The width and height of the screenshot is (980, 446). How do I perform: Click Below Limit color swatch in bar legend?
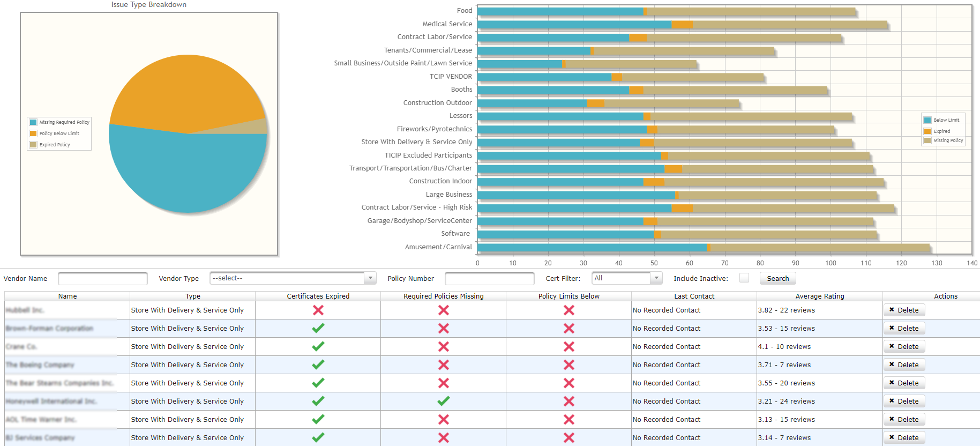[927, 120]
